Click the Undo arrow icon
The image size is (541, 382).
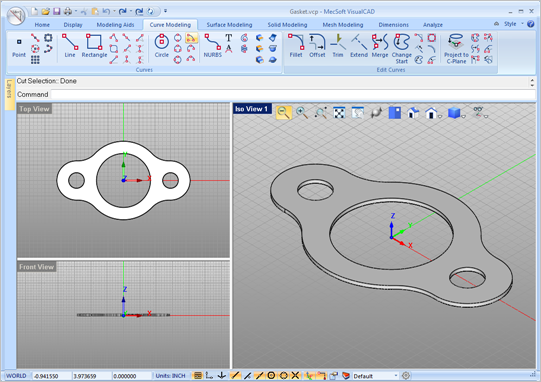point(106,11)
